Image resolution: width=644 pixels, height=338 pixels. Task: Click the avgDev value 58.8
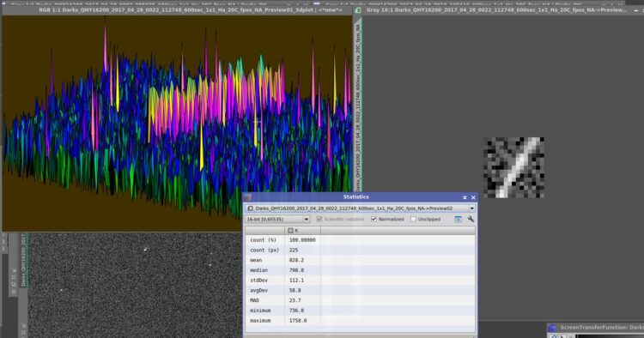point(295,291)
